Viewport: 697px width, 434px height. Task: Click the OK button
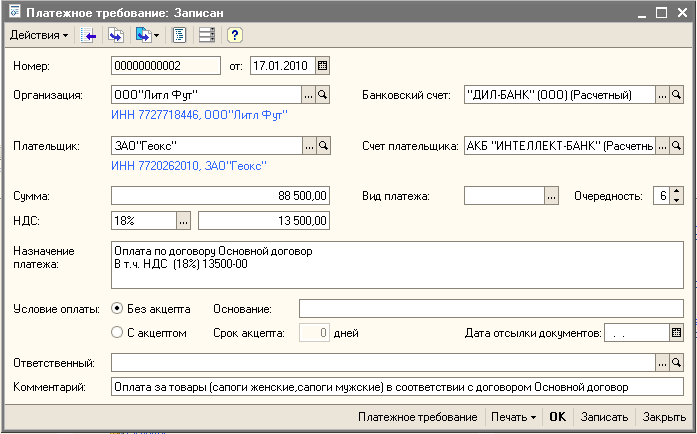click(557, 417)
